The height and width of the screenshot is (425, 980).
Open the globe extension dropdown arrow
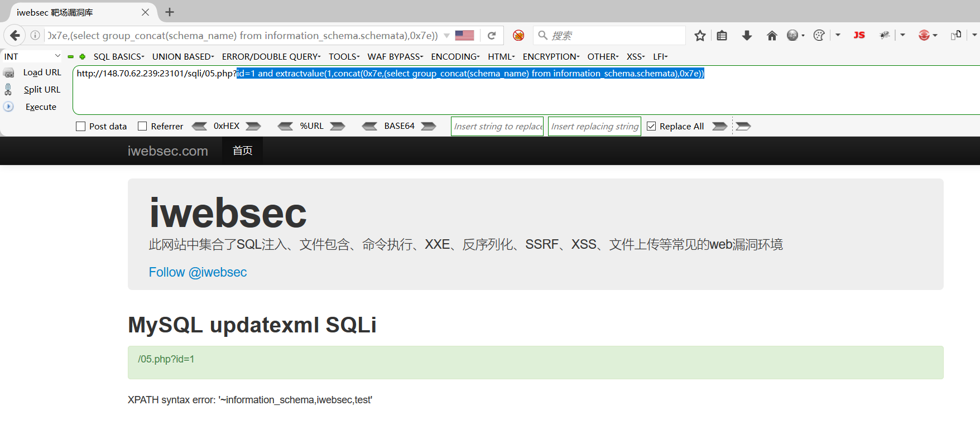coord(803,36)
